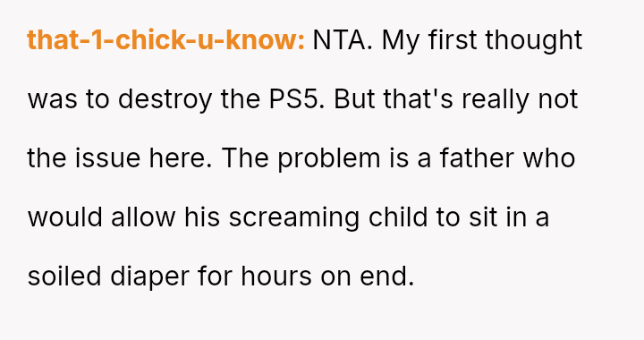Click the word allow in the fourth line
The width and height of the screenshot is (644, 340).
143,217
